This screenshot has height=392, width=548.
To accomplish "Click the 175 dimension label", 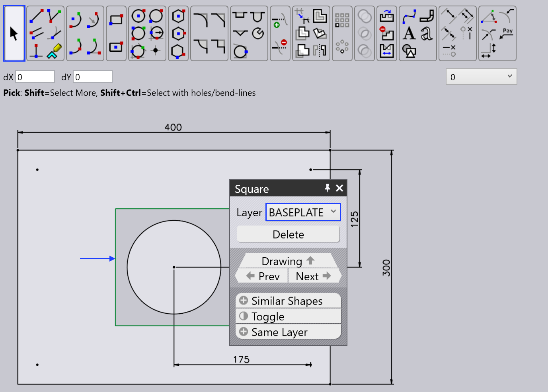I will (x=241, y=359).
